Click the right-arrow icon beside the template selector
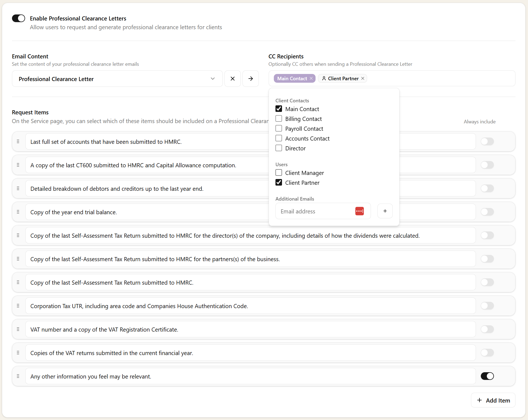The width and height of the screenshot is (528, 420). click(x=250, y=79)
